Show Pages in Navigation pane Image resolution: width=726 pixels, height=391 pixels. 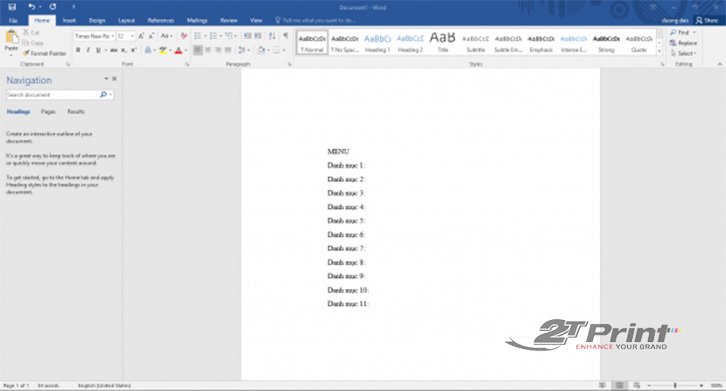(48, 112)
